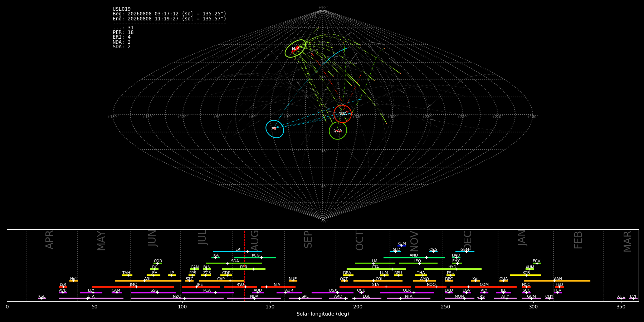Click the COR shower label in timeline
Image resolution: width=644 pixels, height=322 pixels.
(158, 261)
